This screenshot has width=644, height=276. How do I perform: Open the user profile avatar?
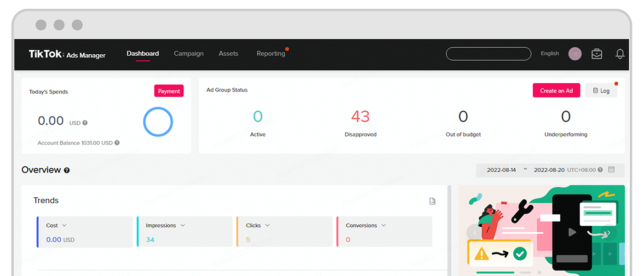coord(575,54)
